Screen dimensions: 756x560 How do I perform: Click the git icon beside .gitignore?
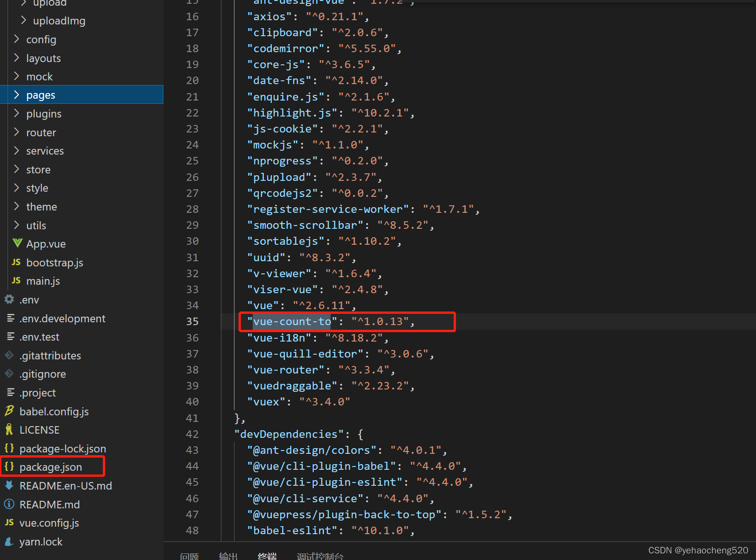9,373
